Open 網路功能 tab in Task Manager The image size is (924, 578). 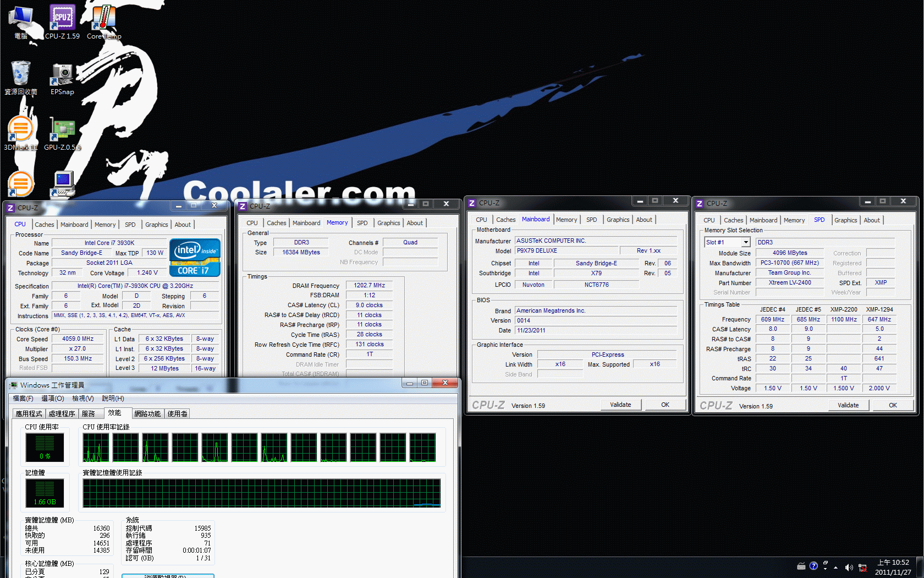[147, 414]
